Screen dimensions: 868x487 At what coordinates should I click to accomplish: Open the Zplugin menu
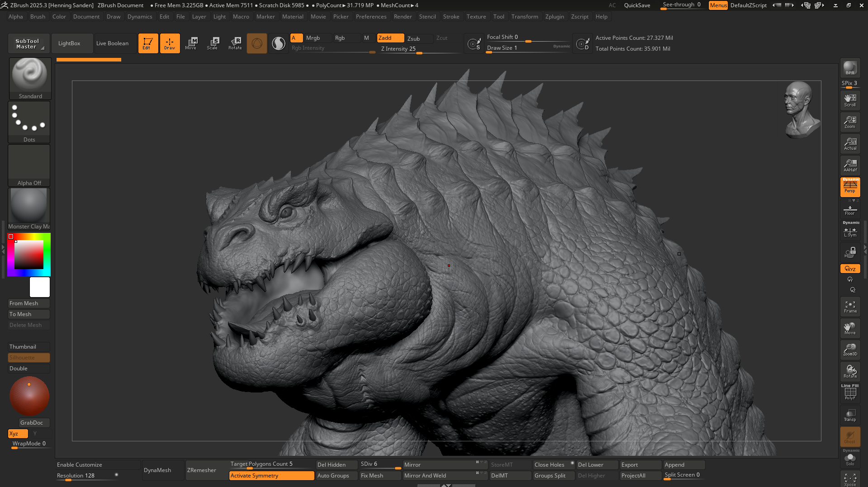tap(555, 17)
